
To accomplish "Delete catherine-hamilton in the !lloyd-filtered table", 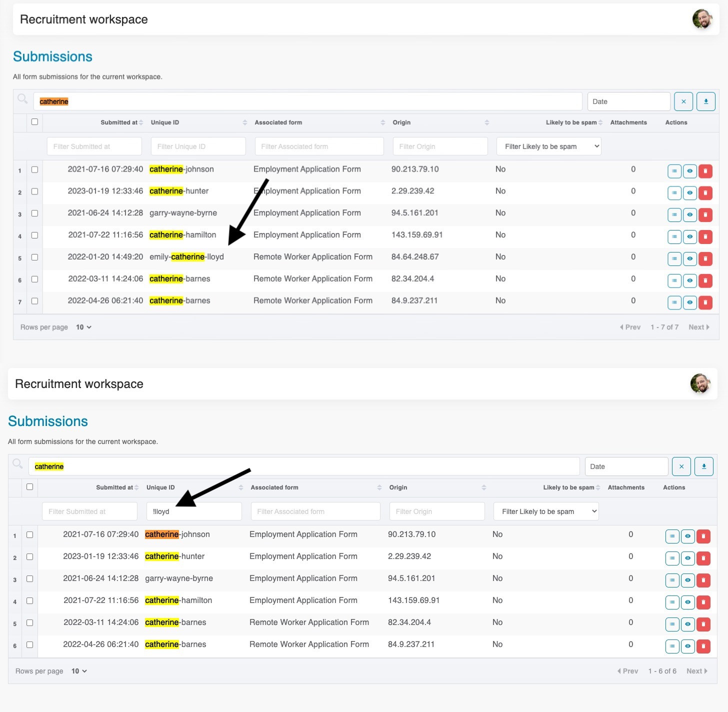I will [x=703, y=602].
